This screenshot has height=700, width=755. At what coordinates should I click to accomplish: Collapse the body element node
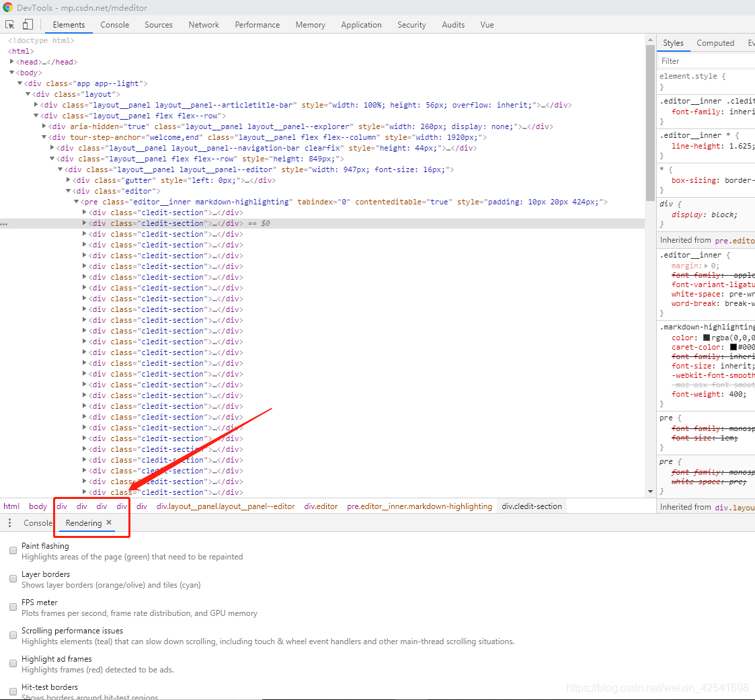(x=12, y=73)
